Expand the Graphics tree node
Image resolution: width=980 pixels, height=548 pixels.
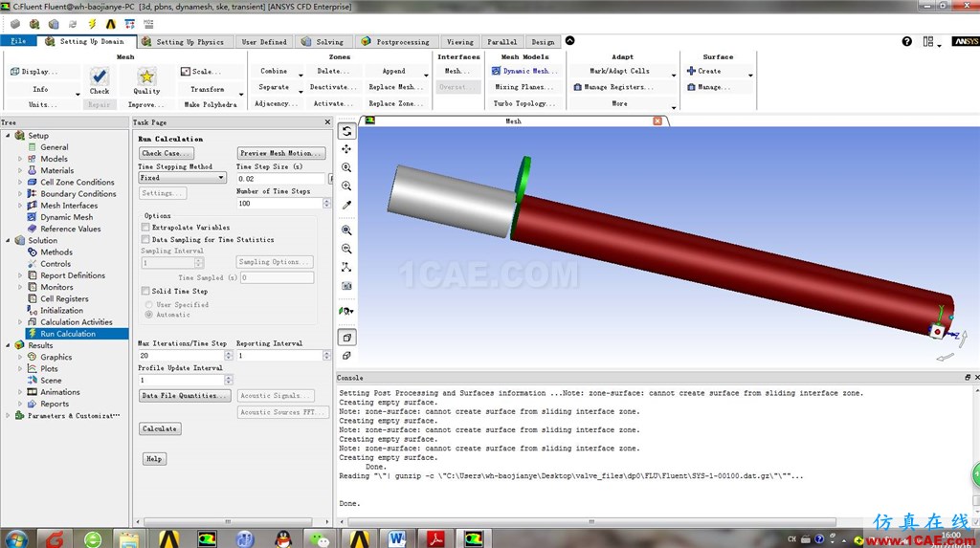[20, 357]
